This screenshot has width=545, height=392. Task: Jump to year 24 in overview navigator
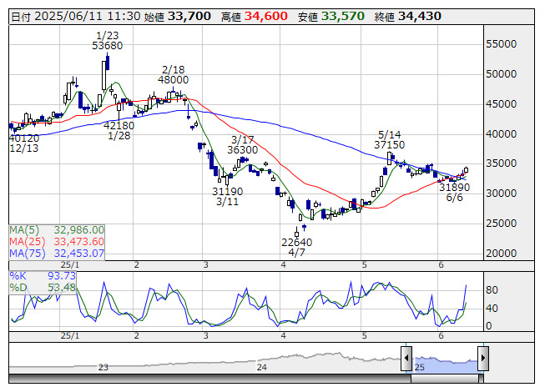point(262,367)
